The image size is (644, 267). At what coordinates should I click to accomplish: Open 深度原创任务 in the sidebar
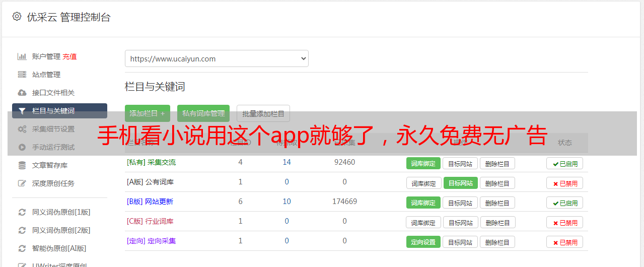pos(53,183)
